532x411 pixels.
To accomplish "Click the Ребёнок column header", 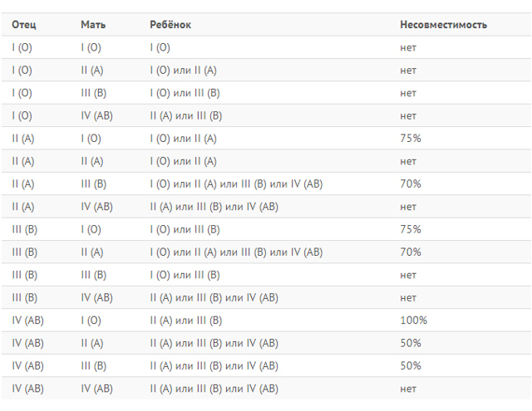I will [x=170, y=25].
